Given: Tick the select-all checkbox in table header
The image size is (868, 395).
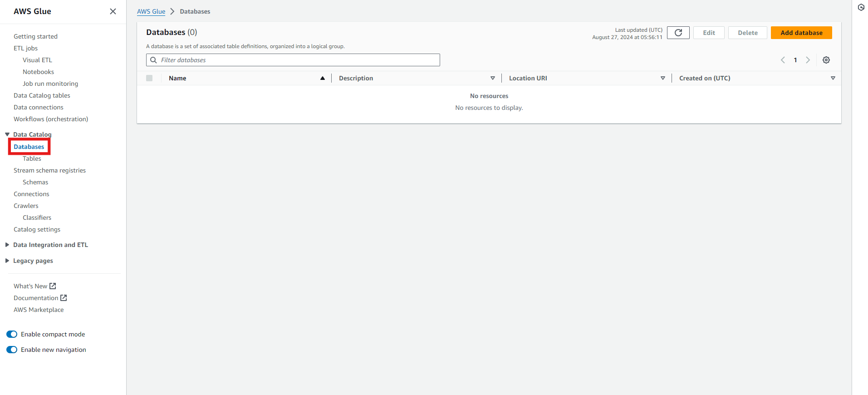Looking at the screenshot, I should pyautogui.click(x=149, y=78).
